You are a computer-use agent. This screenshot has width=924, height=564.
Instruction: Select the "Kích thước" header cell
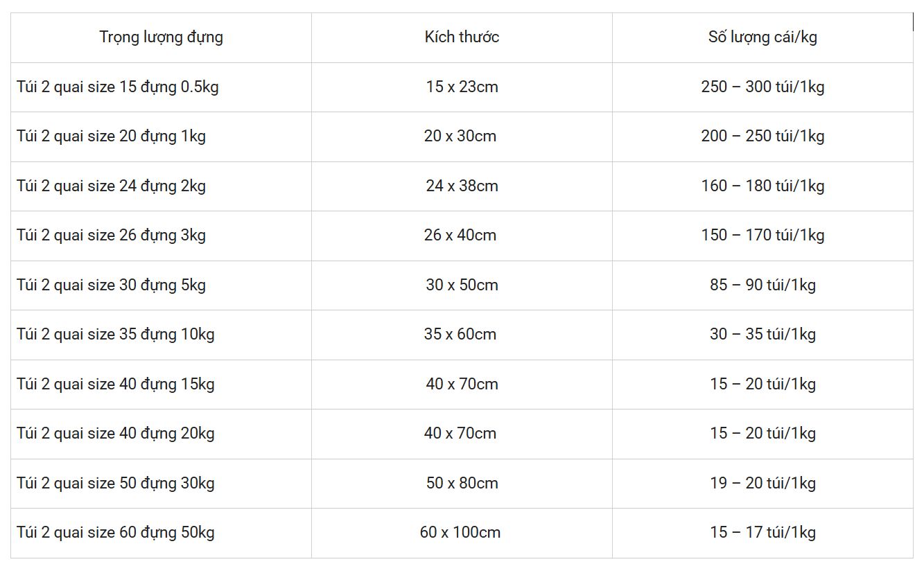[462, 37]
